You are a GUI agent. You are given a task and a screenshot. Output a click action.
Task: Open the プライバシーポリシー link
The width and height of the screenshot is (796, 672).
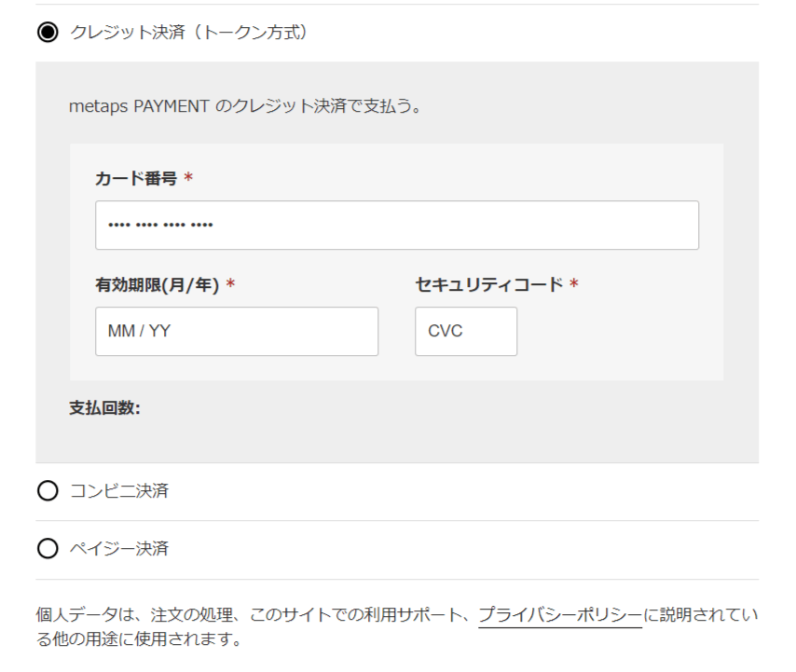(x=560, y=615)
